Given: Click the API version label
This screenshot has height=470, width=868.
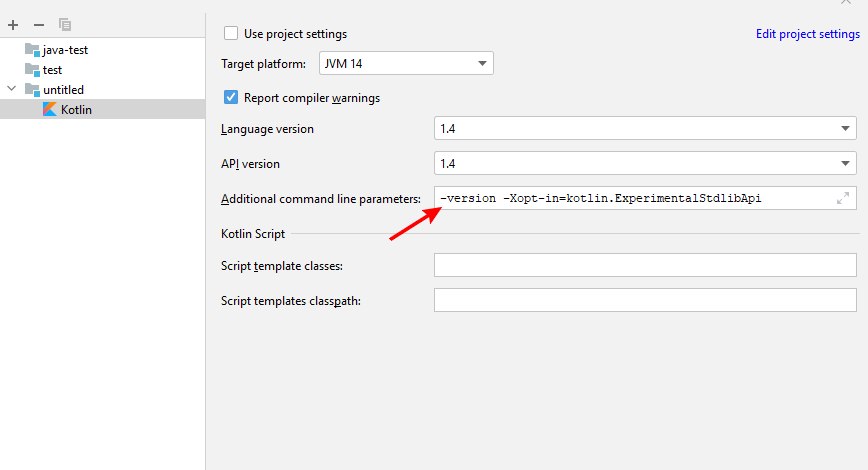Looking at the screenshot, I should 250,164.
